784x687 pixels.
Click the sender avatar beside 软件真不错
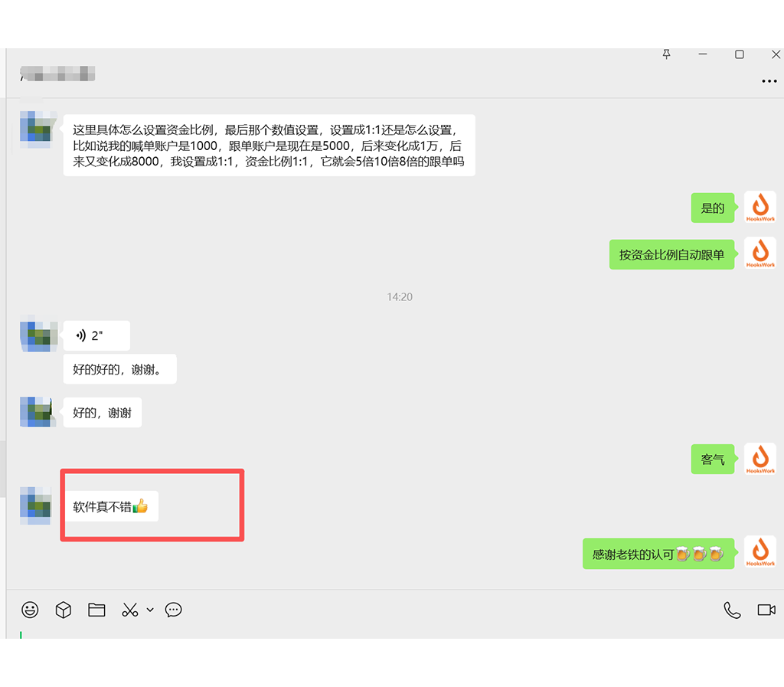point(35,505)
